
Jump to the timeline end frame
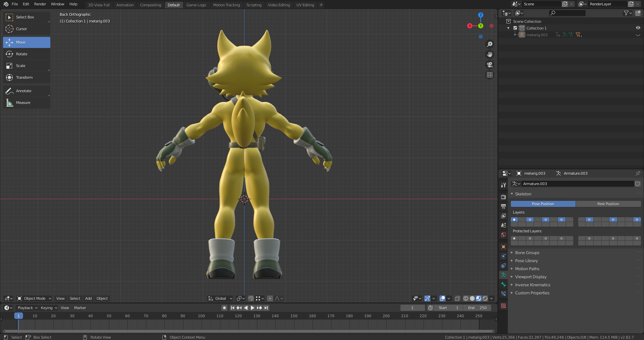click(266, 308)
